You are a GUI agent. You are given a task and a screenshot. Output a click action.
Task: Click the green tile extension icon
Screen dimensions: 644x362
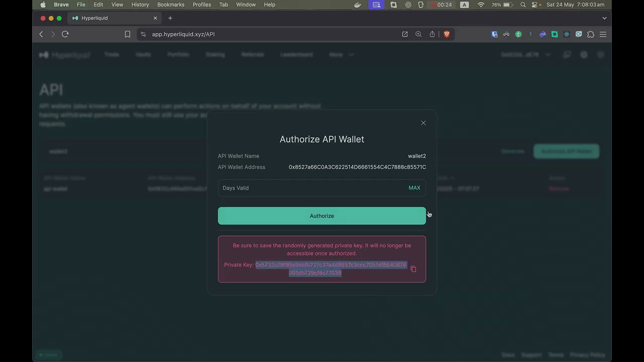pos(554,34)
